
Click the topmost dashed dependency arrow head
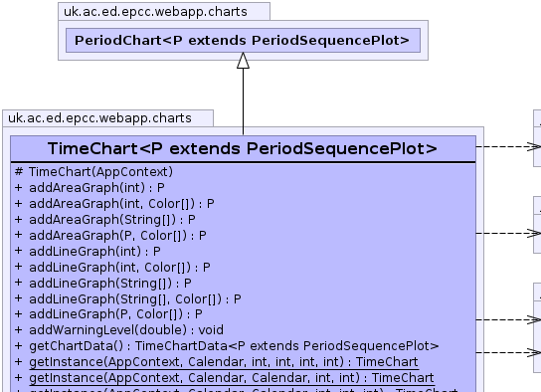533,146
